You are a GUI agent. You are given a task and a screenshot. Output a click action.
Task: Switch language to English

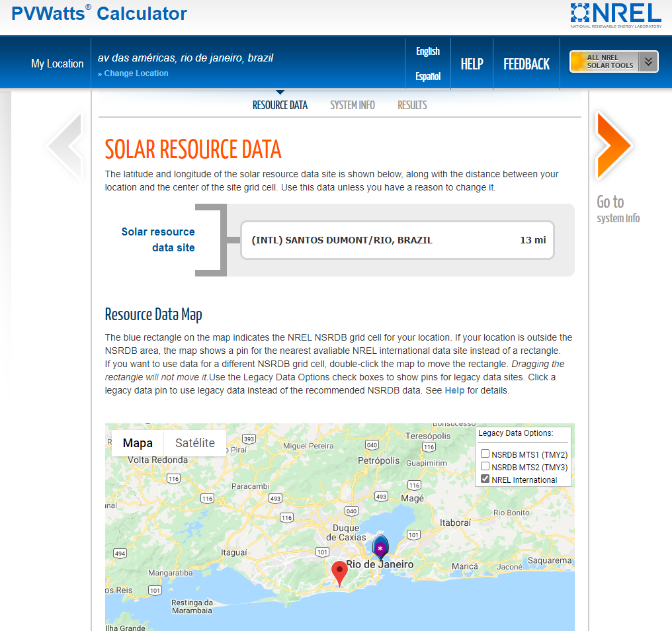click(428, 52)
